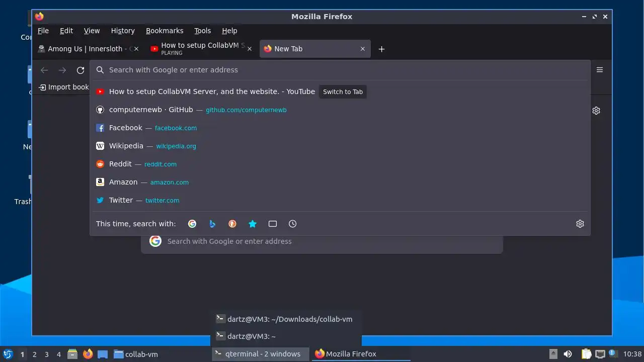Open the View menu
The height and width of the screenshot is (362, 644).
[x=92, y=31]
